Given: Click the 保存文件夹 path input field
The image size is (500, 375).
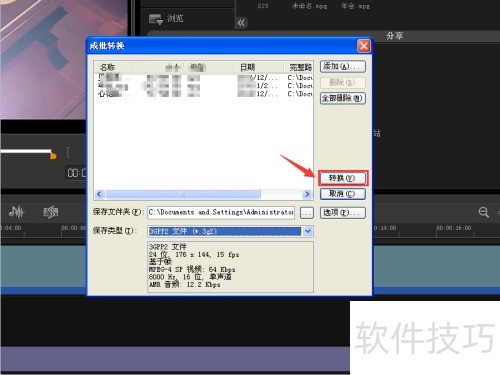Looking at the screenshot, I should [x=221, y=212].
